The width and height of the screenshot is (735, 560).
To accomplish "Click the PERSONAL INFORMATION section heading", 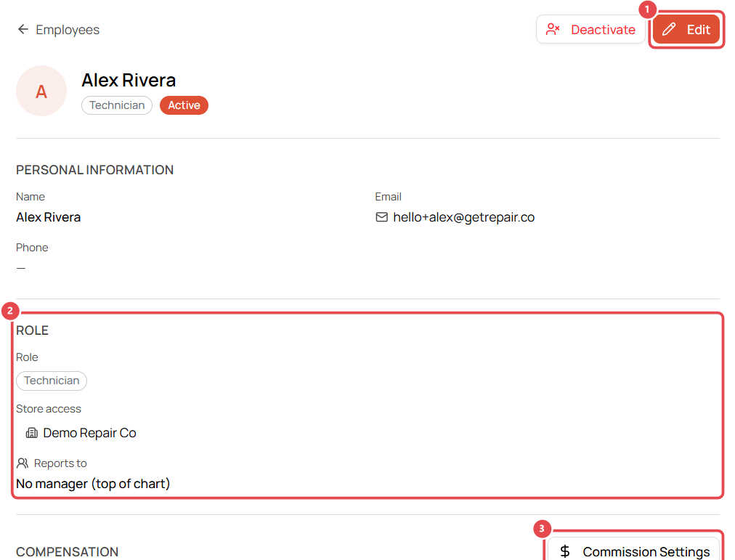I will (94, 170).
